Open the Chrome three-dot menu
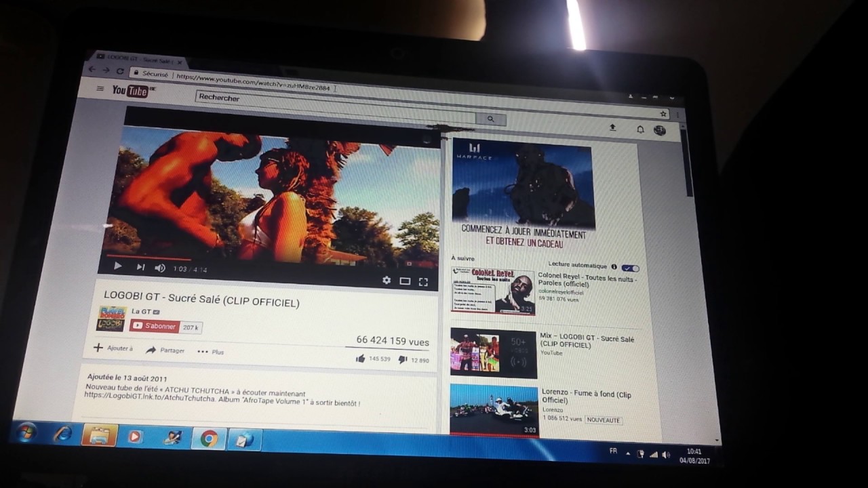868x488 pixels. pos(677,115)
